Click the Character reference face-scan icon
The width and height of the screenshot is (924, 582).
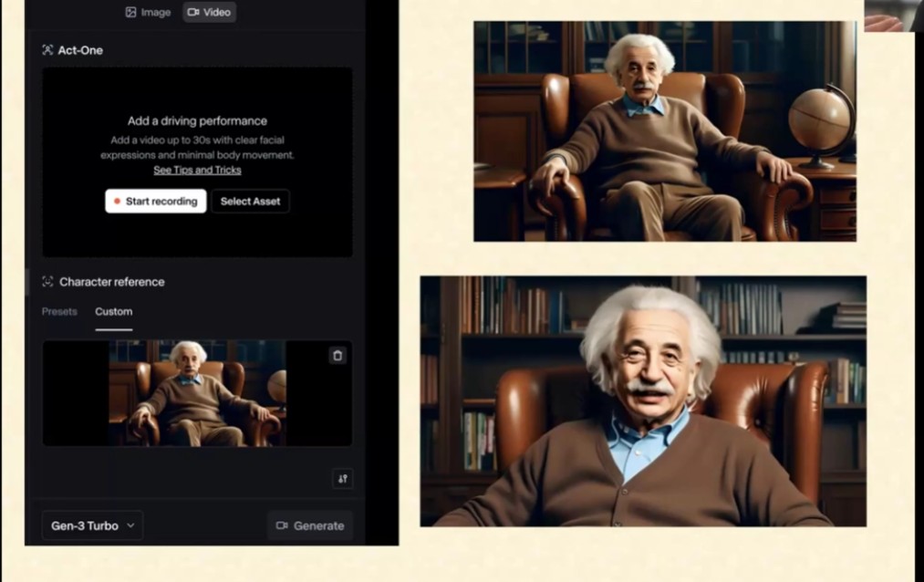coord(47,282)
